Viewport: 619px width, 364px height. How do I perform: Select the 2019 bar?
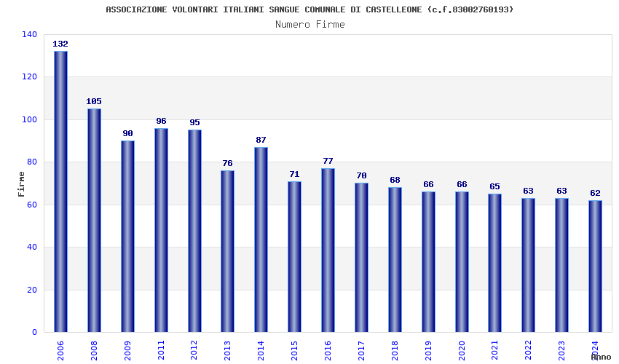point(428,262)
